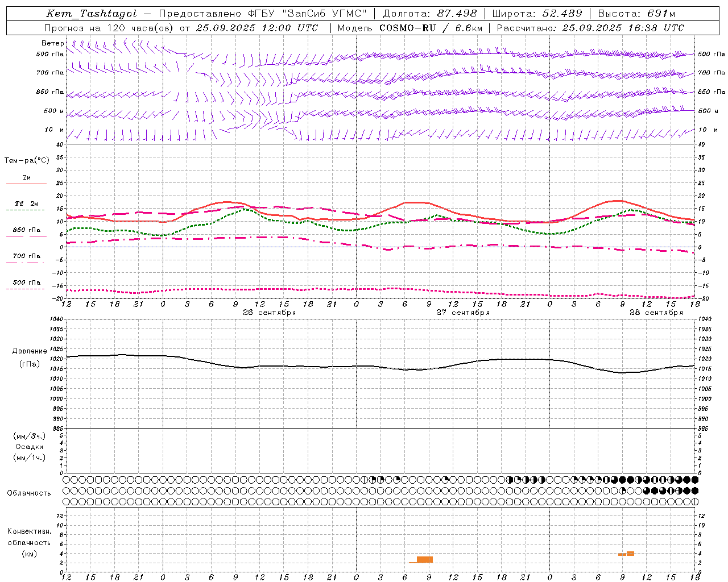Select the 26 сентября date label
Image resolution: width=728 pixels, height=582 pixels.
[269, 313]
